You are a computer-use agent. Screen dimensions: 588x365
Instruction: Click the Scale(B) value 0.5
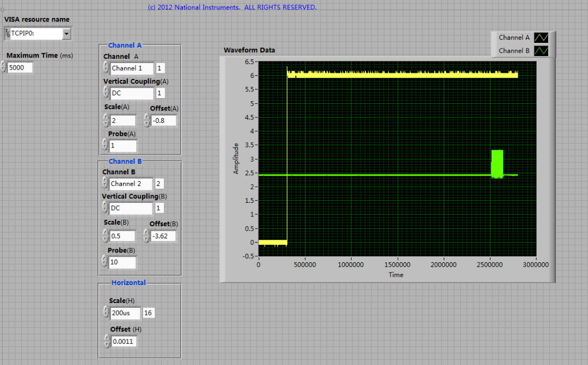pos(122,236)
